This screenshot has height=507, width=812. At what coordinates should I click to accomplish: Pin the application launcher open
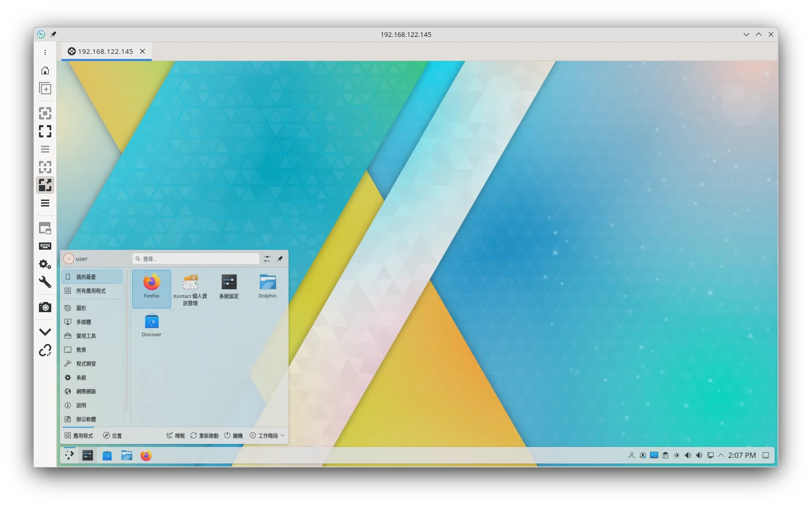(280, 259)
